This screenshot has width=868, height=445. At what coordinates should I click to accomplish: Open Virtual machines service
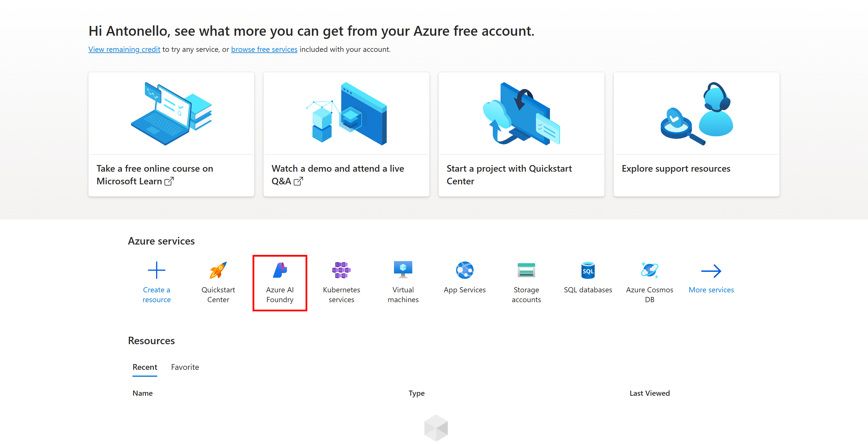[403, 283]
